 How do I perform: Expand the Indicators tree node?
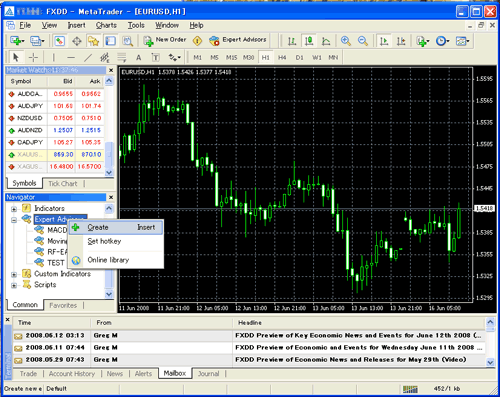coord(14,209)
